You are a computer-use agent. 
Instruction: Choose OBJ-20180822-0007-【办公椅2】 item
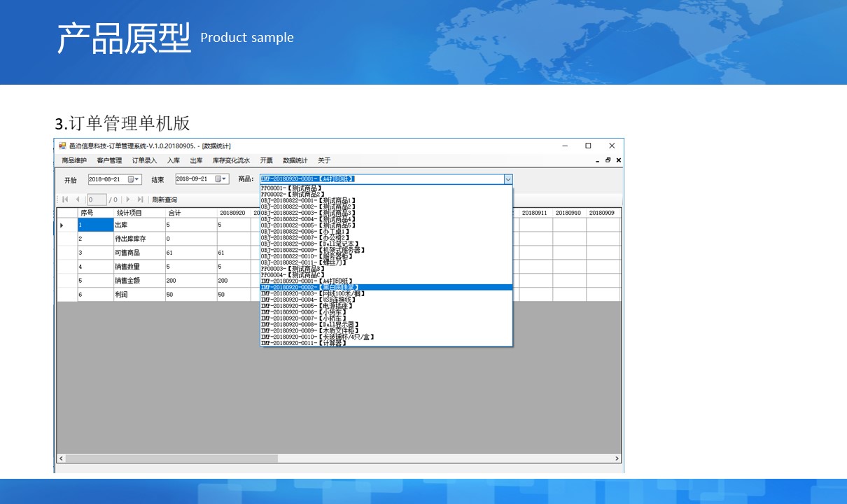[x=386, y=237]
